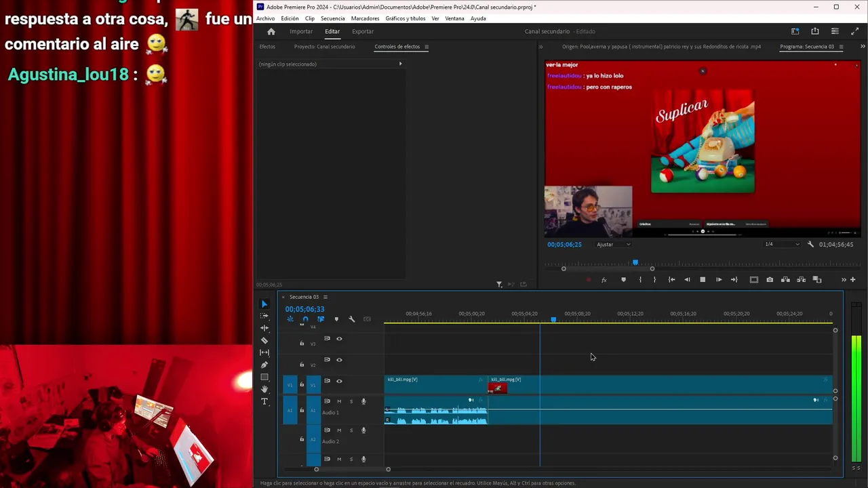Switch to Proyecto: Canal secundario tab
Screen dimensions: 868x488
coord(324,47)
